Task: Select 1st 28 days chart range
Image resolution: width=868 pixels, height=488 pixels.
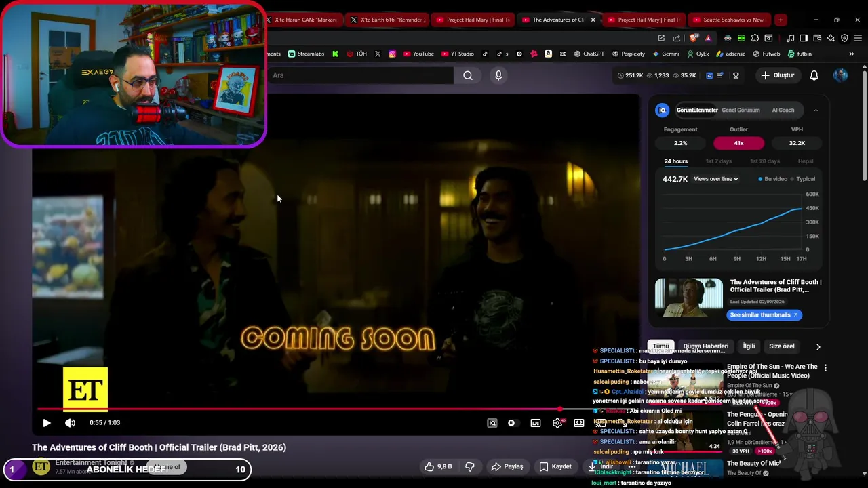Action: click(x=765, y=161)
